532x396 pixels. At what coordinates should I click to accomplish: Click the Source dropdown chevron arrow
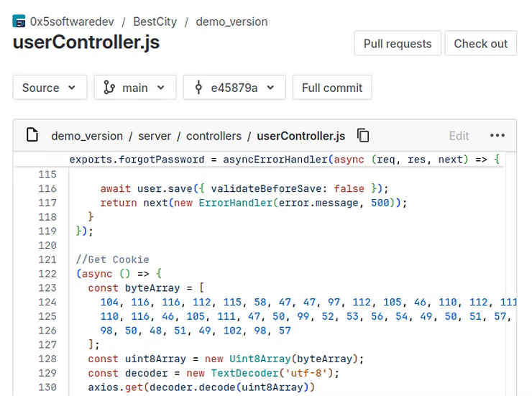pos(72,88)
